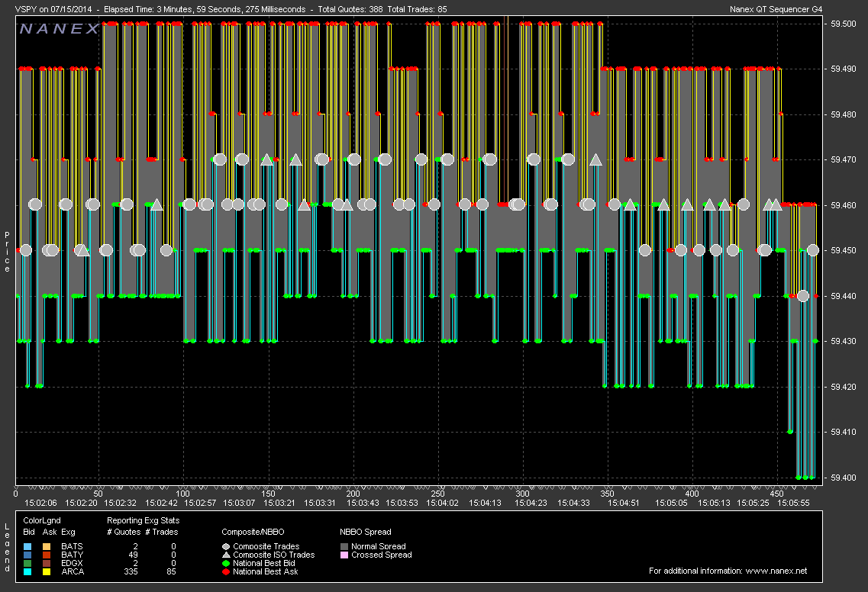
Task: Click the 15:03:31 time label
Action: [320, 503]
